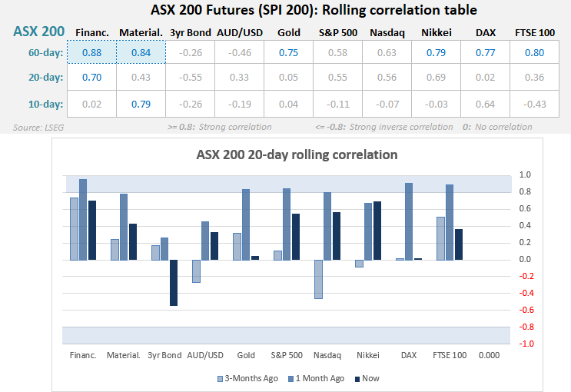Select the 60-day Material. cell 0.84

click(x=140, y=52)
